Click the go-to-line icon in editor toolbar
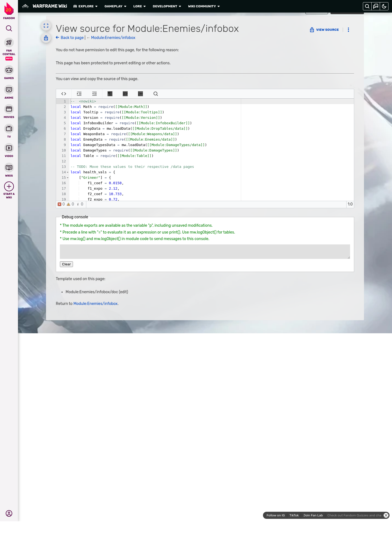This screenshot has height=545, width=392. point(140,94)
